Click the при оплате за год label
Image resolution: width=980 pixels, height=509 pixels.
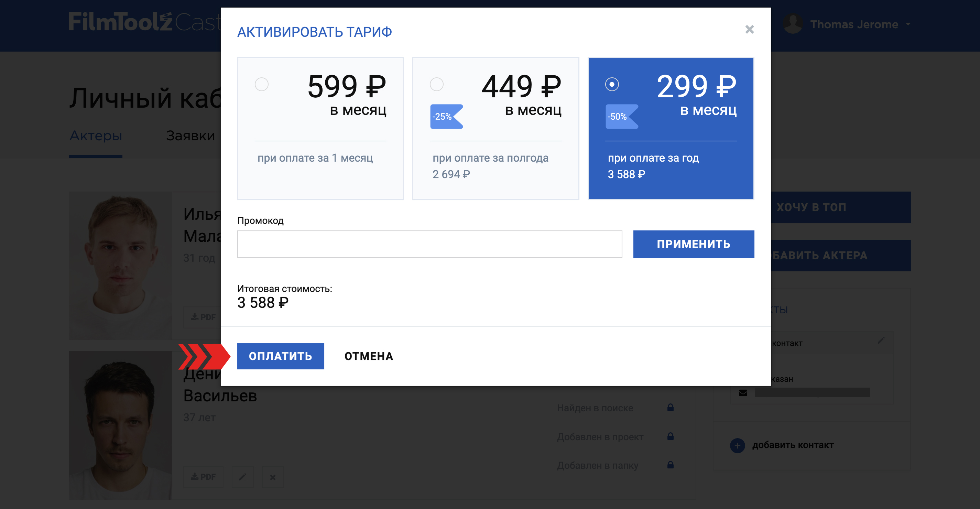653,158
